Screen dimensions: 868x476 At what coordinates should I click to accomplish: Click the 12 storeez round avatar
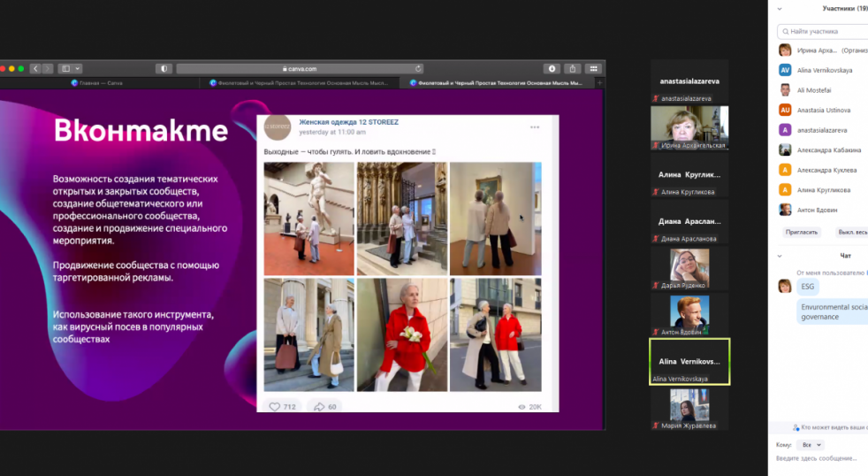tap(278, 127)
